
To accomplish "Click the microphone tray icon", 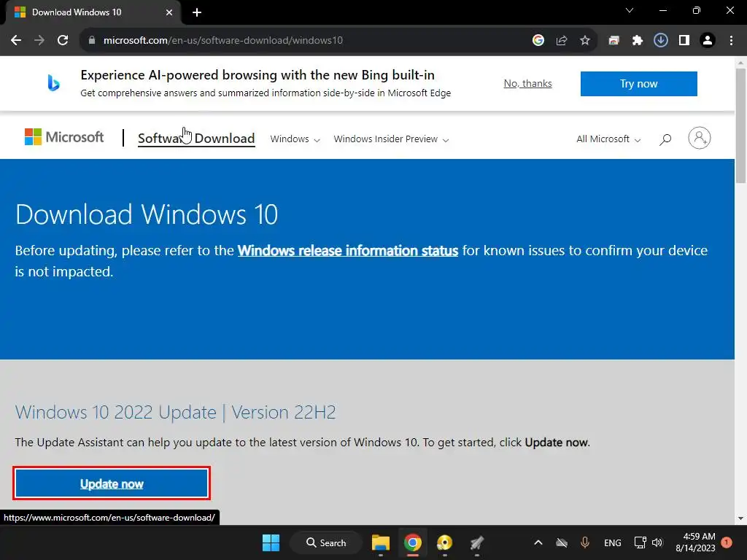I will 585,542.
